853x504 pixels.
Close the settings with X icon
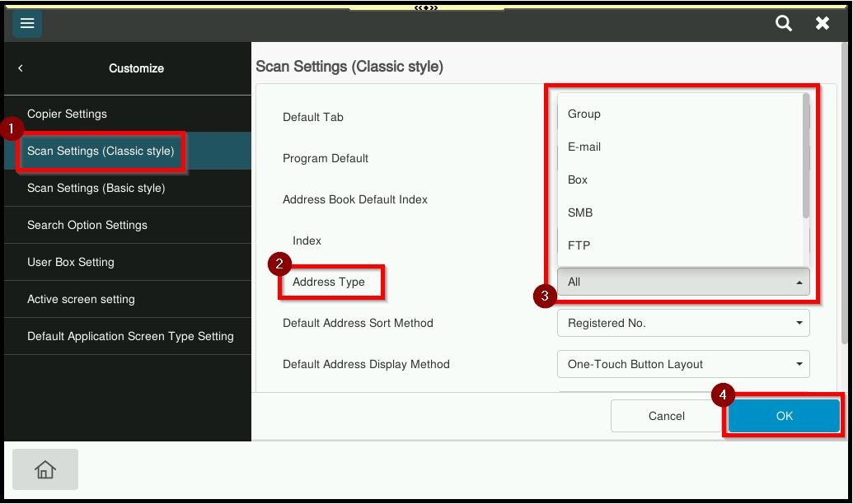(823, 24)
